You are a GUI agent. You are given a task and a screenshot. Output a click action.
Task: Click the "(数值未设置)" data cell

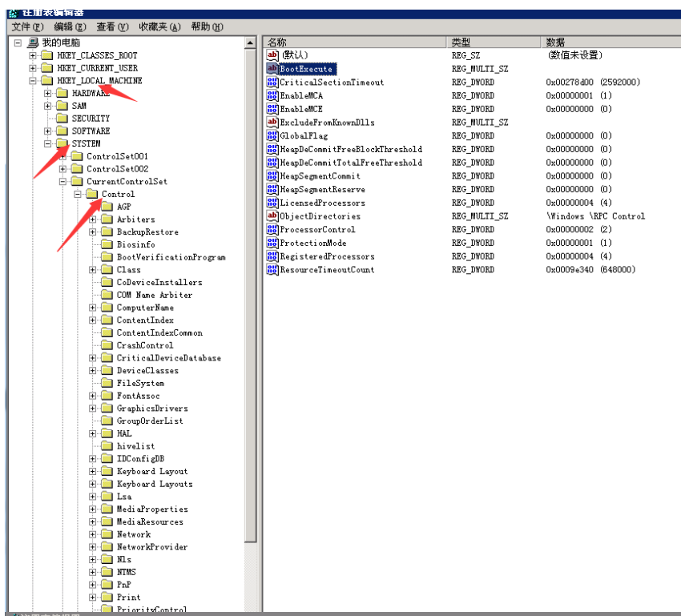[x=575, y=55]
